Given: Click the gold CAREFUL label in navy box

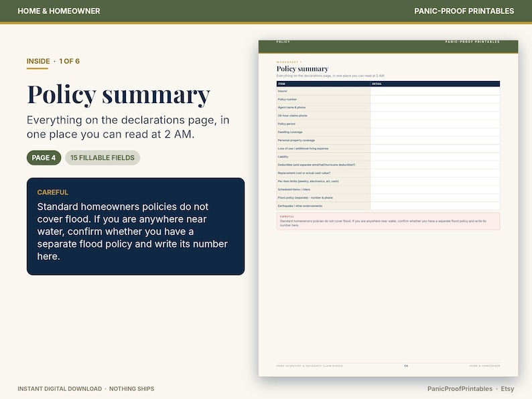Looking at the screenshot, I should (53, 192).
